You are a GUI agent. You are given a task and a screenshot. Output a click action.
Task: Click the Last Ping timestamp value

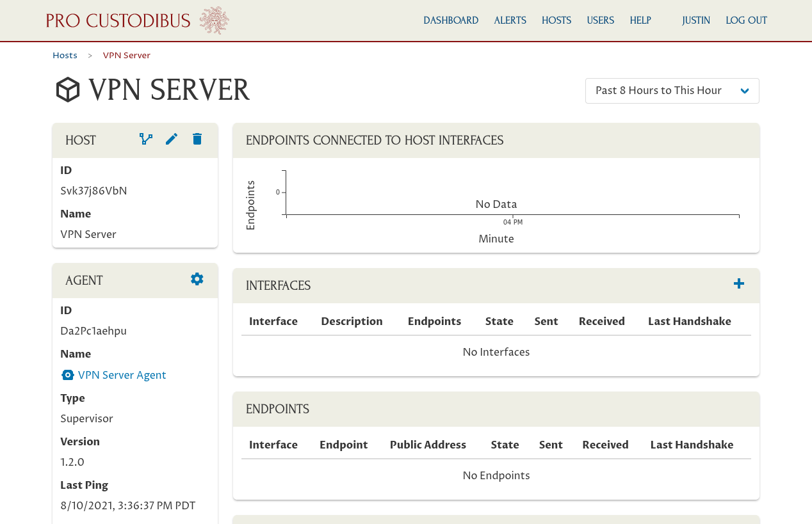click(x=128, y=505)
